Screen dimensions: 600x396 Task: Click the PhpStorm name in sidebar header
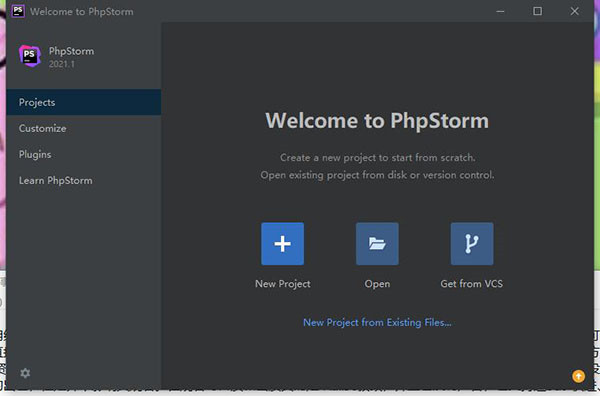71,51
